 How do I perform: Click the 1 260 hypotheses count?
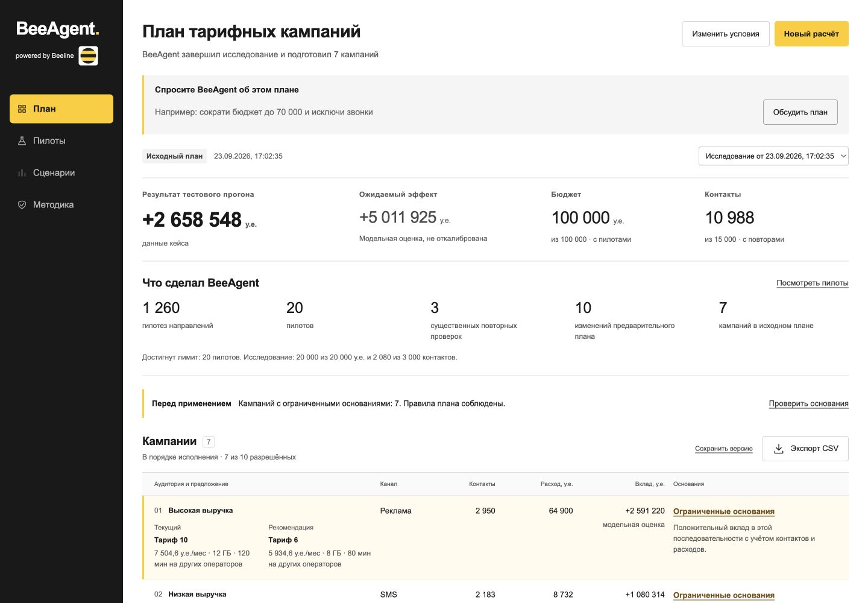pos(161,308)
